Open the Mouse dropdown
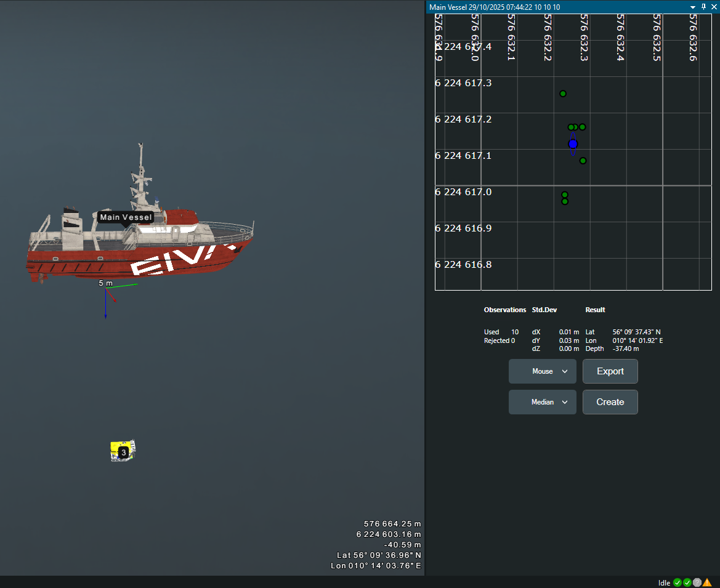Screen dimensions: 720x588 click(x=542, y=371)
